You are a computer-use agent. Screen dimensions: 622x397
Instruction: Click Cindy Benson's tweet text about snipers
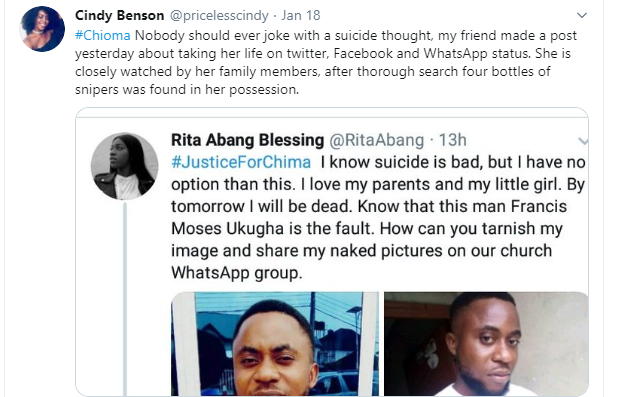[326, 62]
